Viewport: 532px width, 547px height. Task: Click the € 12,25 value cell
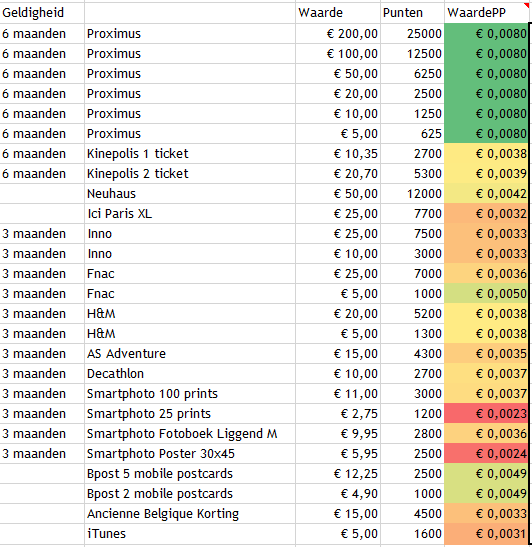click(x=338, y=473)
